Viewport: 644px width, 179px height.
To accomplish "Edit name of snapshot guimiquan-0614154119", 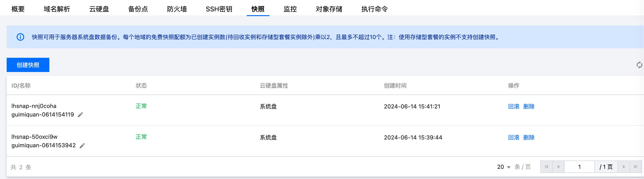I will tap(80, 115).
